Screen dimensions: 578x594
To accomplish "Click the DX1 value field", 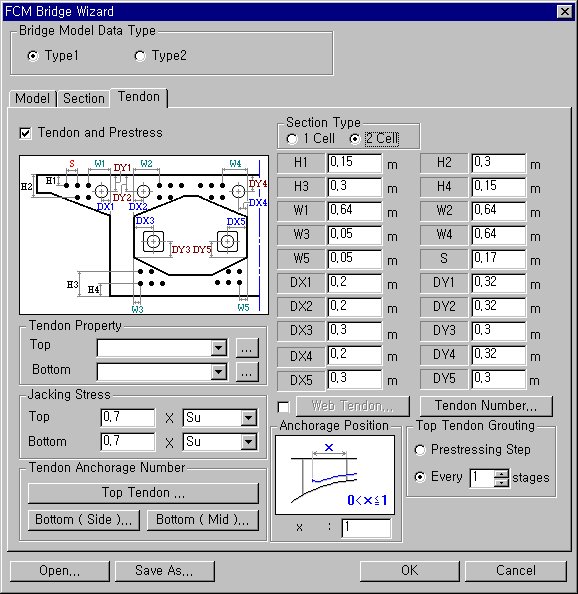I will 355,283.
